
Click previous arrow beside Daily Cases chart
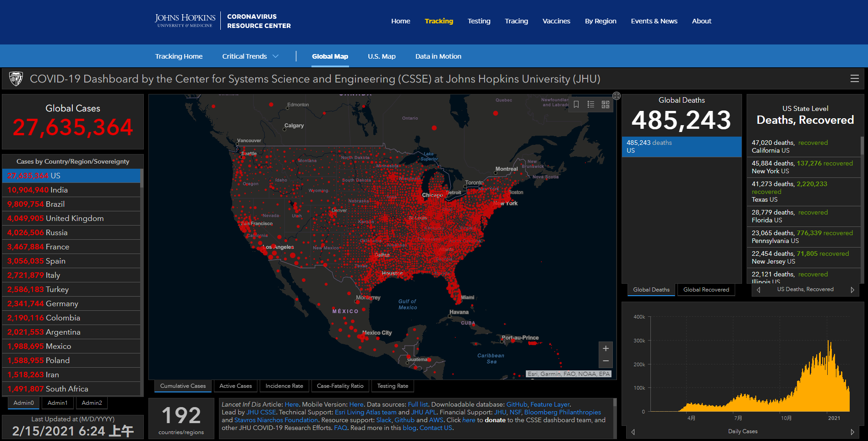(633, 432)
